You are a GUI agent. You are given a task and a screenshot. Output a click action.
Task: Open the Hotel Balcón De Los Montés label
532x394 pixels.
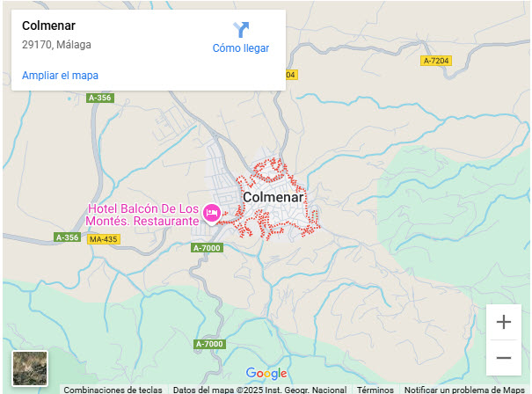tap(142, 215)
